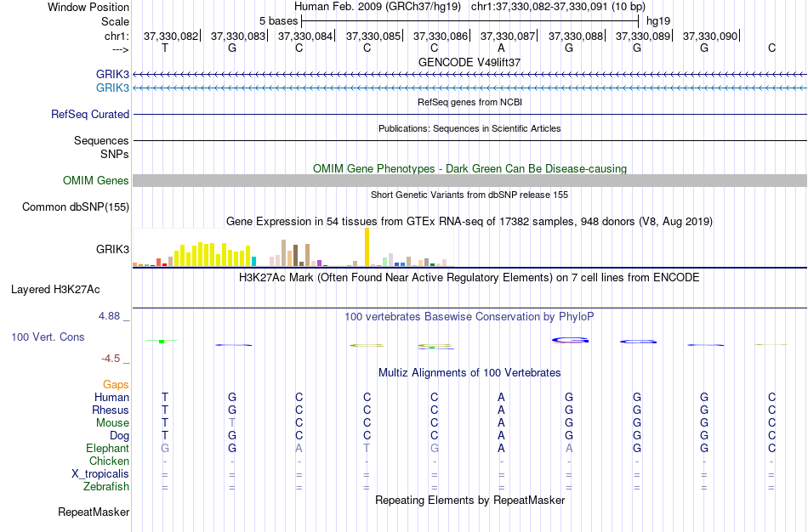This screenshot has width=808, height=532.
Task: Click the 4.88 PhyloP upper scale value
Action: tap(109, 315)
